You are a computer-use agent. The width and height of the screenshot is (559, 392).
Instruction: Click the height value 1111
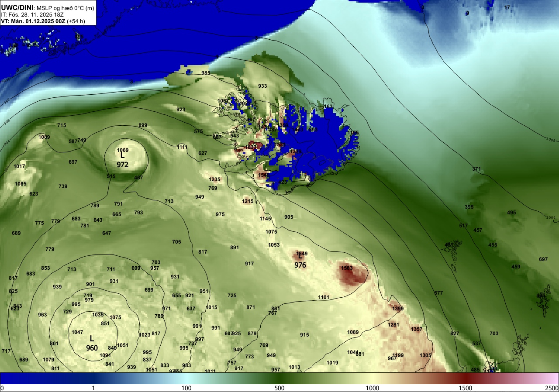[x=182, y=147]
